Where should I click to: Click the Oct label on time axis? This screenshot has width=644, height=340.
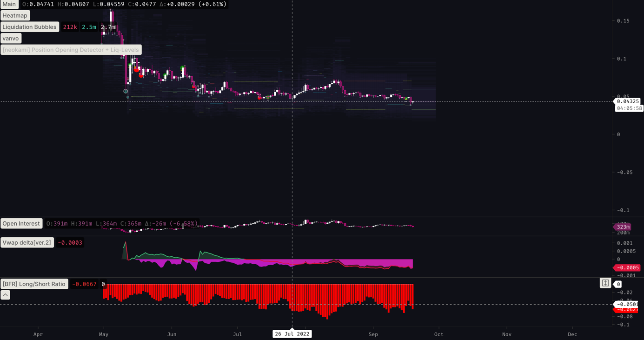(438, 334)
